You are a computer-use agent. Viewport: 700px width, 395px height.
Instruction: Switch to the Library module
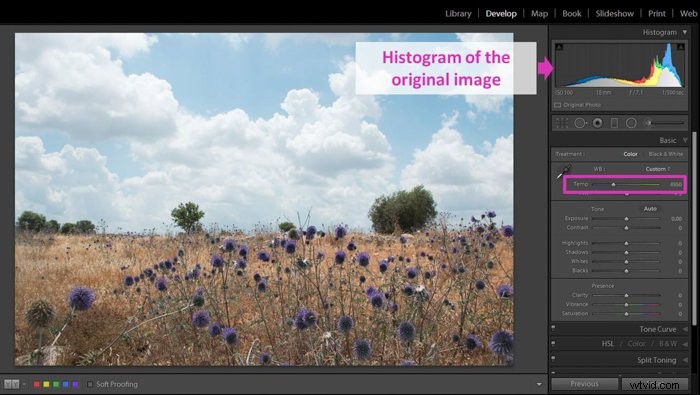click(458, 13)
